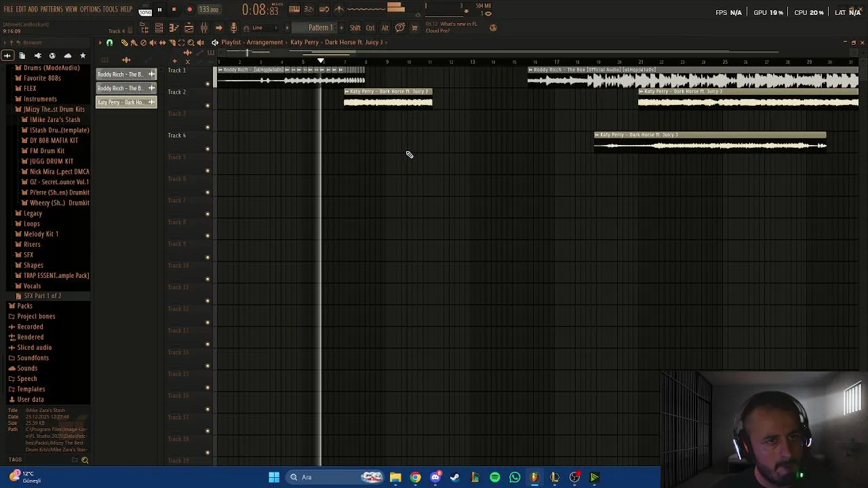Open Spotify from the taskbar
The image size is (868, 488).
[495, 477]
